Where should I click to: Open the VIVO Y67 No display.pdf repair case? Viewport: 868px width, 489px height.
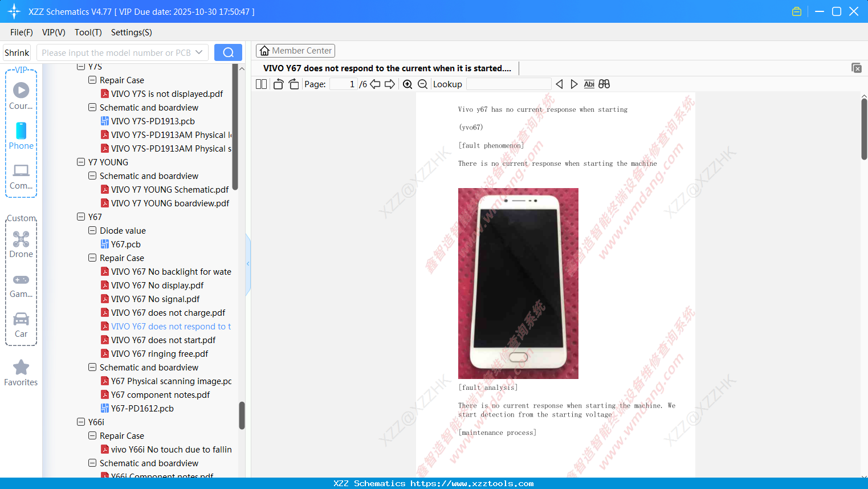[157, 285]
